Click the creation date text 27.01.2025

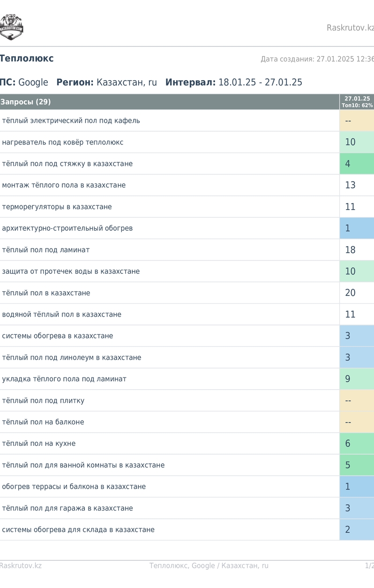click(x=335, y=59)
